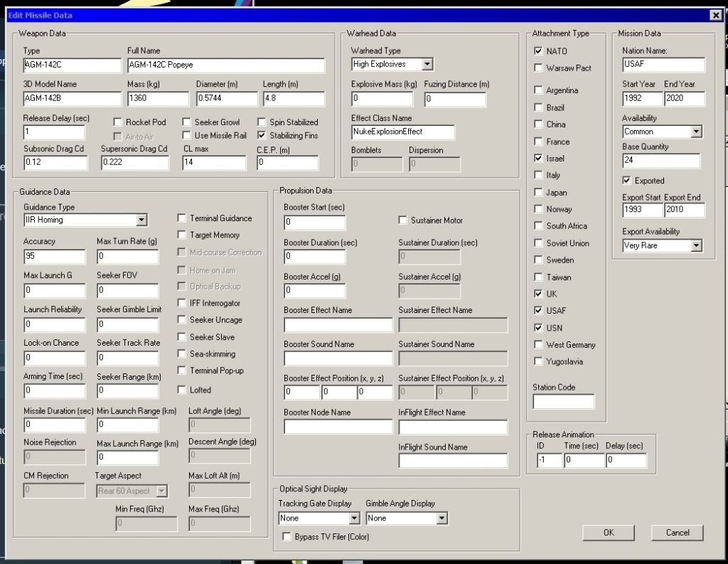Click the OK button
Screen dimensions: 728x564
pyautogui.click(x=609, y=533)
